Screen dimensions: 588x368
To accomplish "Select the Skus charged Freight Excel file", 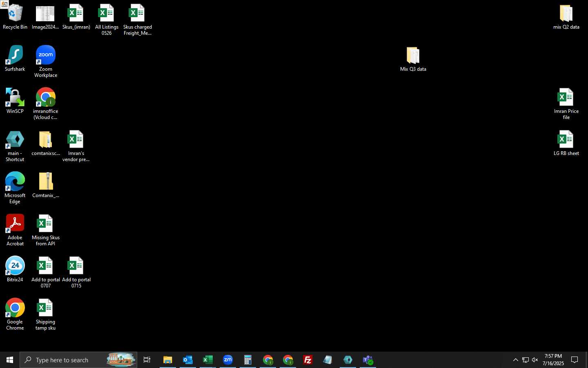I will [137, 20].
